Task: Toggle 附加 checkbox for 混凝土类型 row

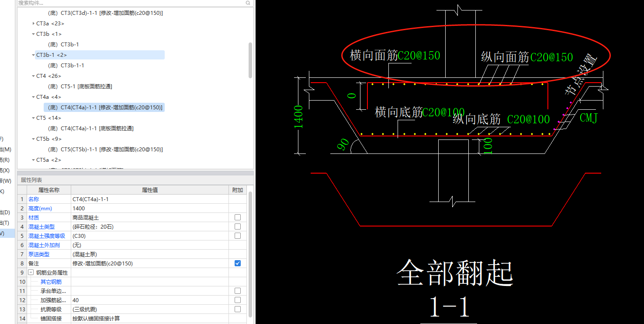Action: (x=238, y=226)
